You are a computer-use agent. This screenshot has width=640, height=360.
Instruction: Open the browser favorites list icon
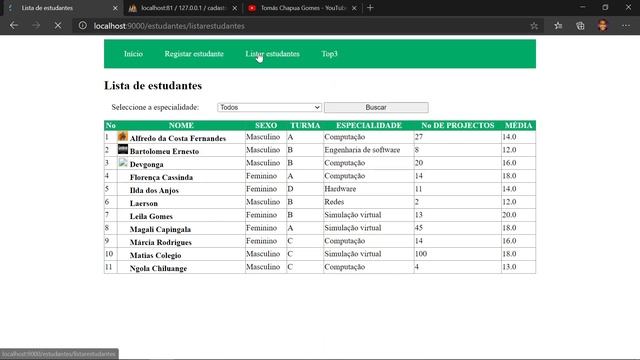pyautogui.click(x=558, y=26)
